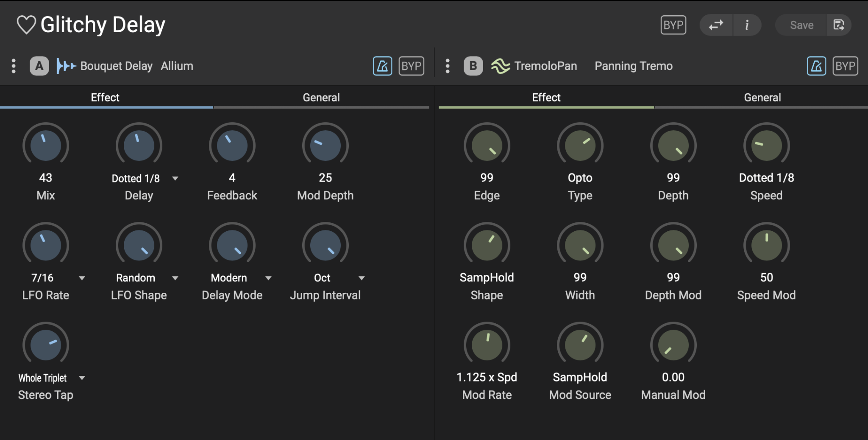Click the Mod Rate knob
This screenshot has height=440, width=868.
click(x=487, y=345)
